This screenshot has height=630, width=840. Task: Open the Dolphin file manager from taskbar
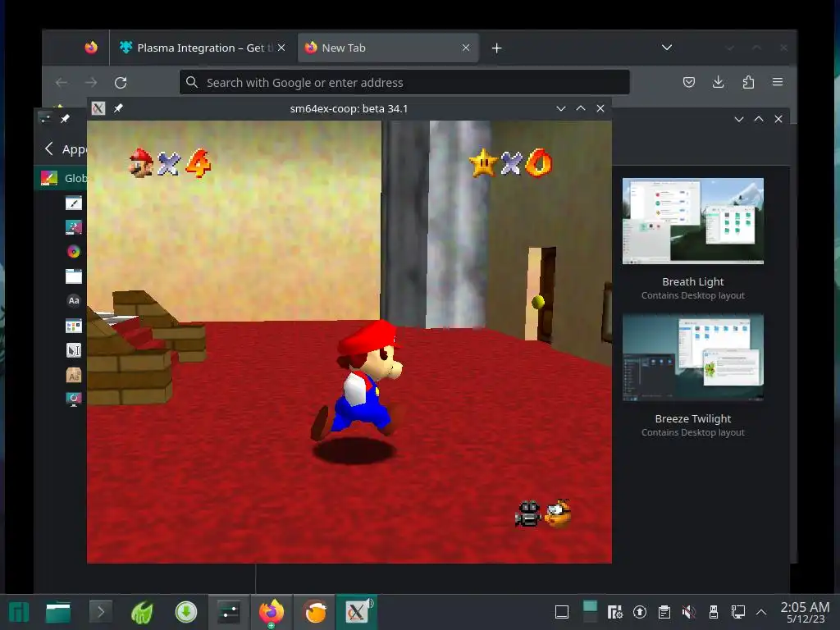58,612
